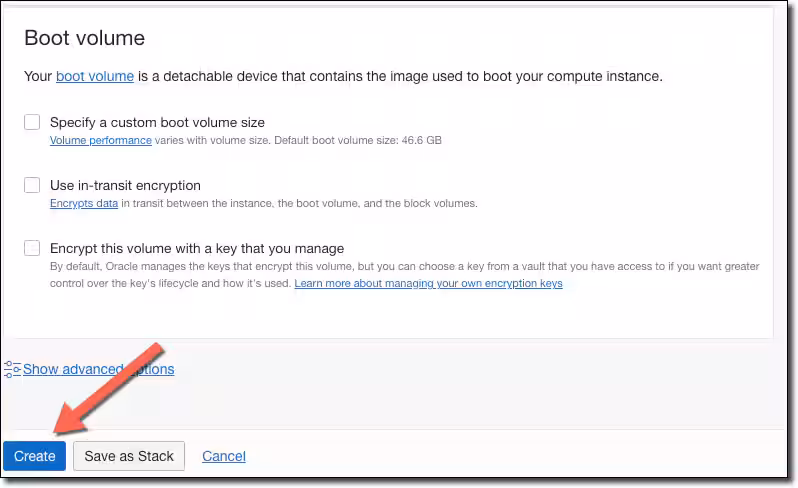Cancel the instance creation
This screenshot has width=798, height=488.
[224, 456]
